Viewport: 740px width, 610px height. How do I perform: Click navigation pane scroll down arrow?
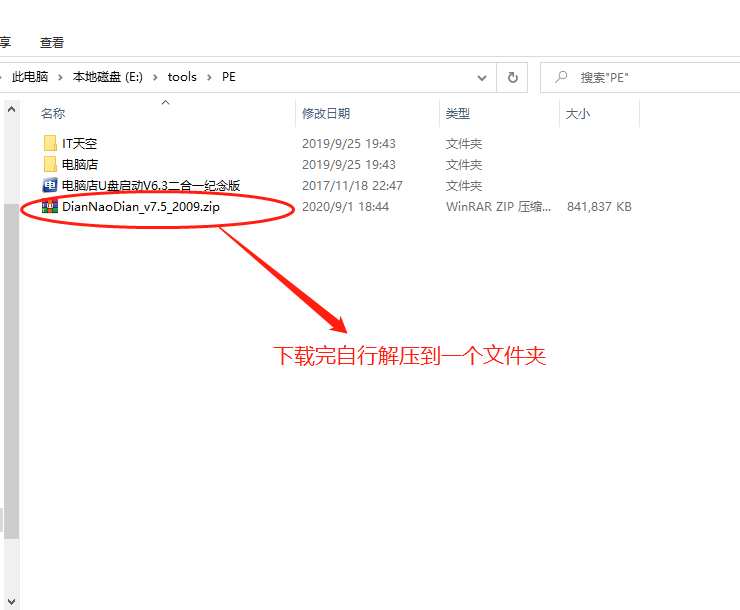point(12,602)
